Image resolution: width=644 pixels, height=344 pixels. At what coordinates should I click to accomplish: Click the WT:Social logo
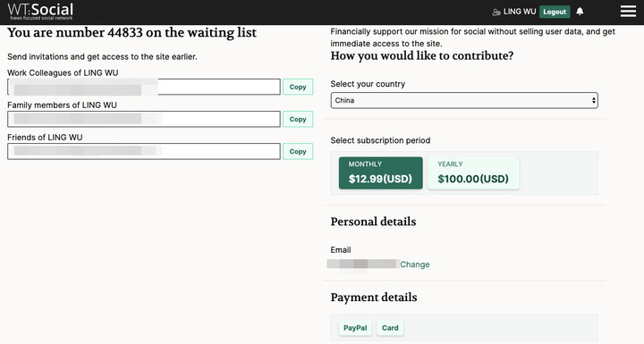coord(40,12)
